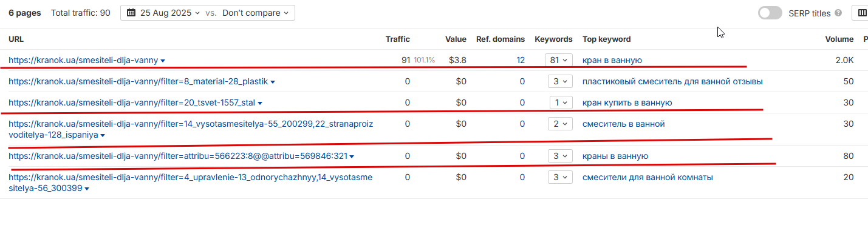
Task: Open the 25 Aug 2025 date picker
Action: 163,13
